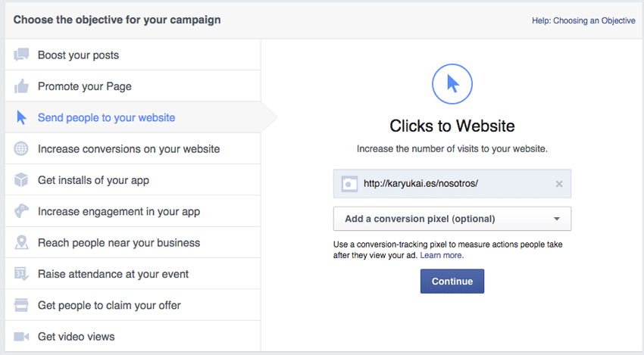Click the calendar icon for event attendance
644x355 pixels.
click(x=21, y=274)
